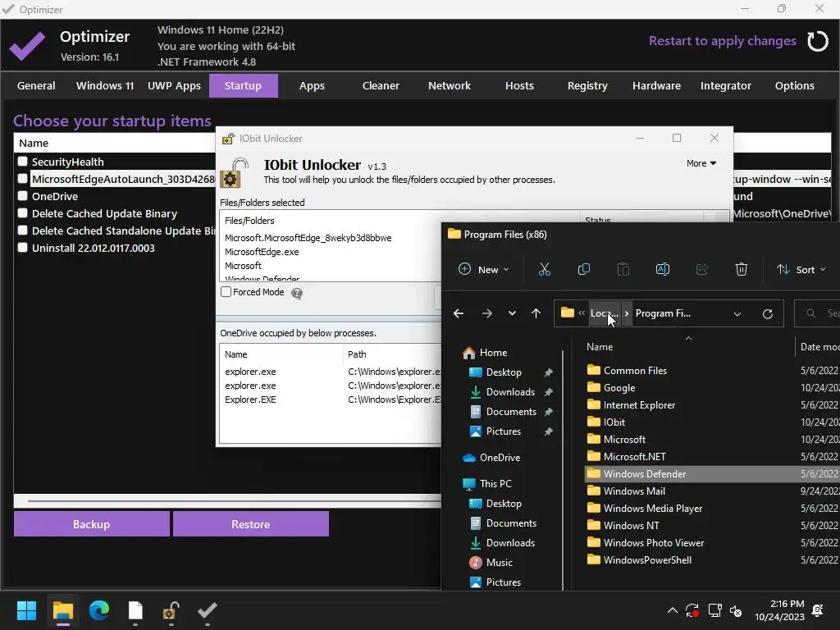Screen dimensions: 840x630
Task: Click the restart icon in Optimizer header
Action: point(818,41)
